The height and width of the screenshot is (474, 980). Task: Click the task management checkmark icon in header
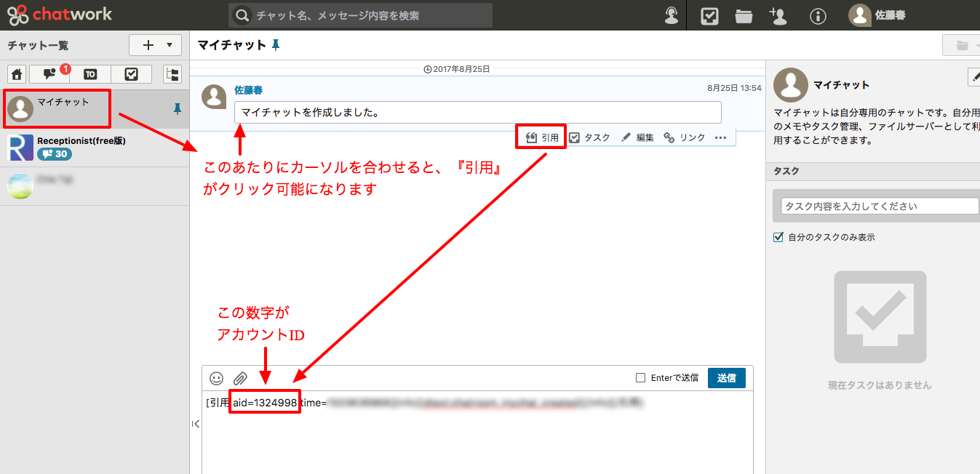click(x=709, y=16)
